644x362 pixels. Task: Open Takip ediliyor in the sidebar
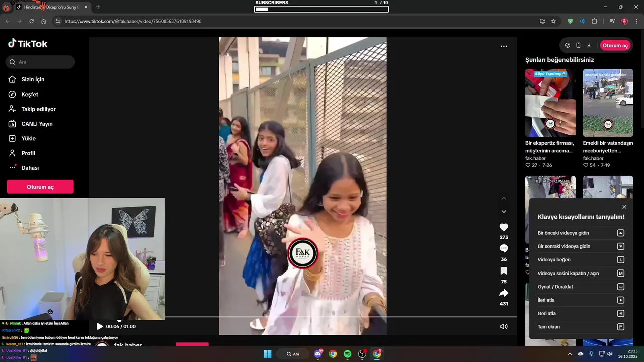coord(38,109)
